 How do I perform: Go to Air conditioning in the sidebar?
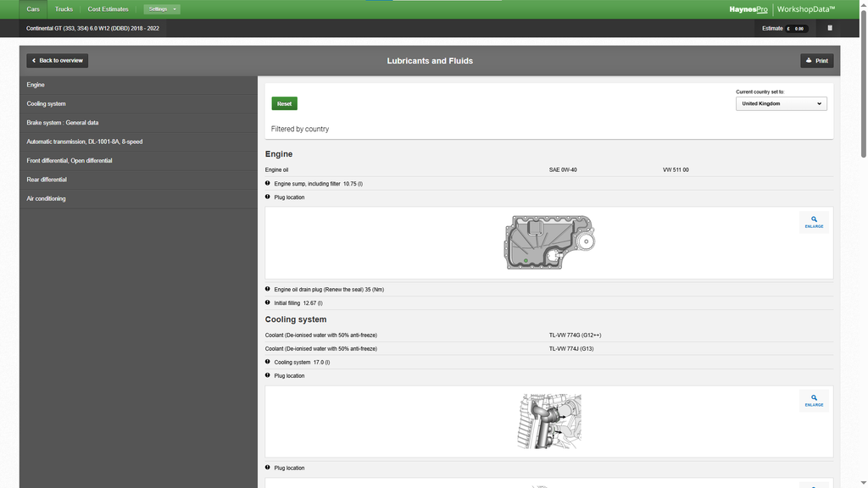click(138, 198)
